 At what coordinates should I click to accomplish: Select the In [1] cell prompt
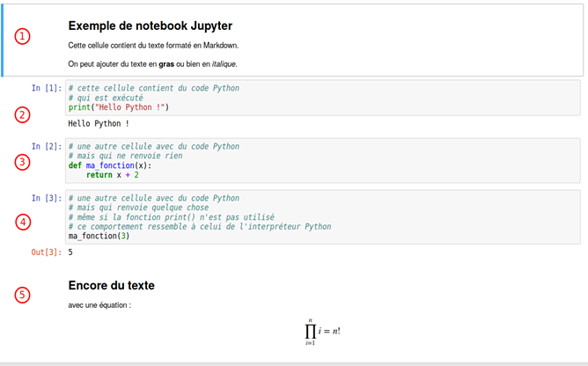click(x=47, y=88)
